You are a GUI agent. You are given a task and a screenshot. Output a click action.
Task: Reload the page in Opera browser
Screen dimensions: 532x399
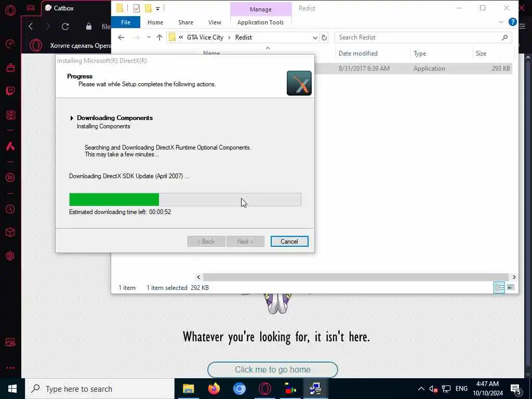(65, 26)
